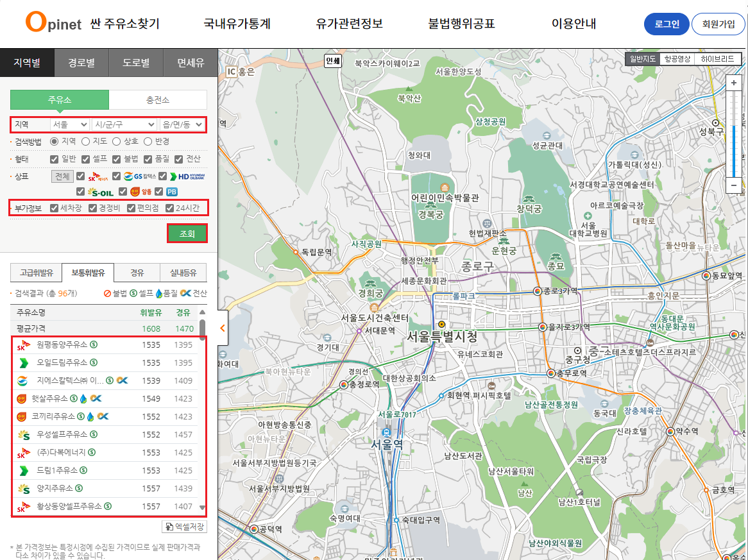This screenshot has height=560, width=748.
Task: Click the 전체 brand button
Action: [62, 176]
